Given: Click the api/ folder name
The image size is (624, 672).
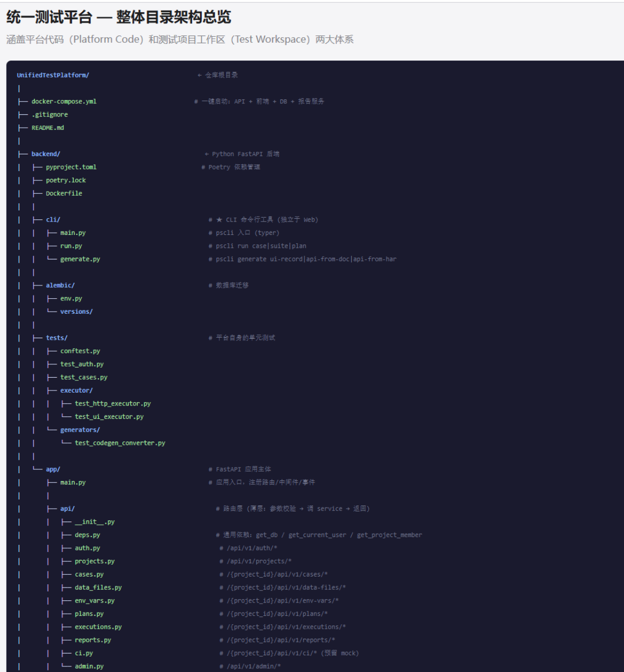Looking at the screenshot, I should pyautogui.click(x=67, y=509).
